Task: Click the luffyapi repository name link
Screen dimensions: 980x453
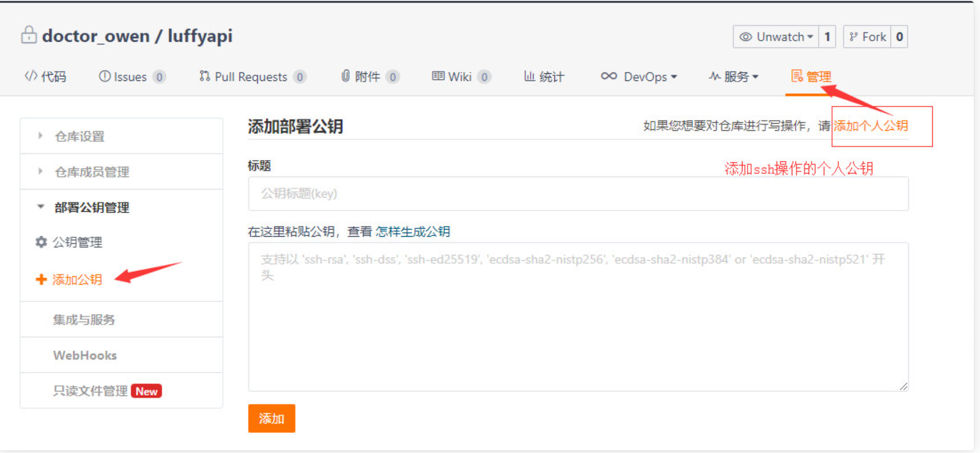Action: coord(200,36)
